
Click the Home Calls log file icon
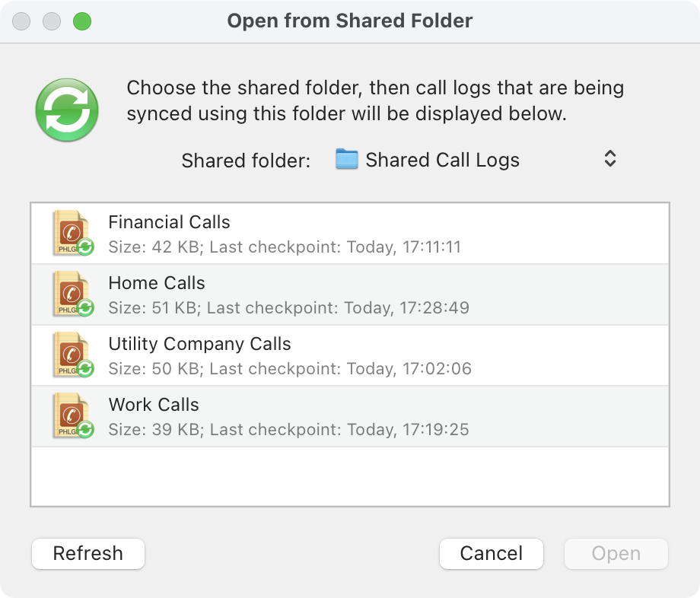[x=73, y=294]
